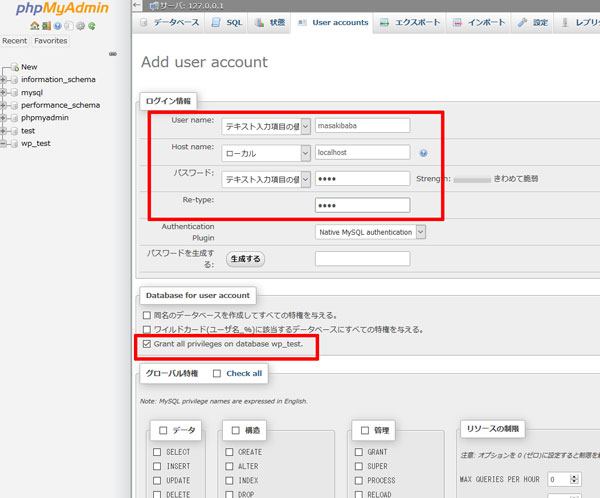600x498 pixels.
Task: Expand the phpmyadmin tree node
Action: pos(3,118)
